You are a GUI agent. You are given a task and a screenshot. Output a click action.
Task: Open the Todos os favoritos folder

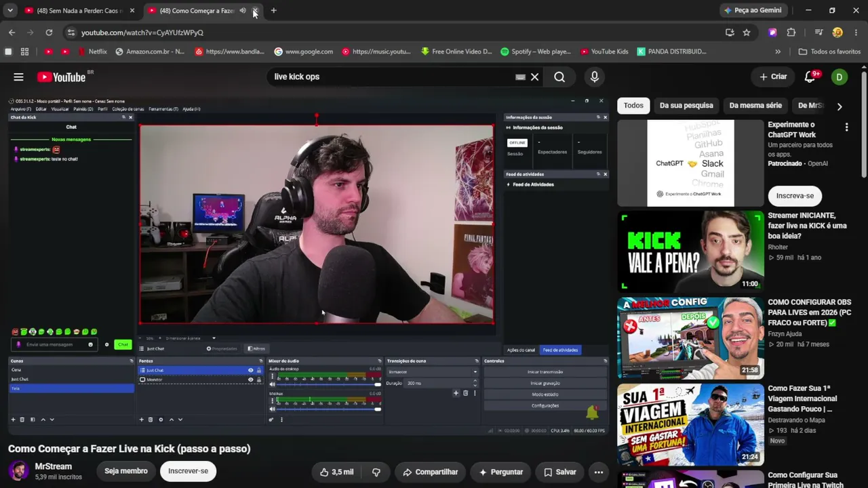coord(829,52)
